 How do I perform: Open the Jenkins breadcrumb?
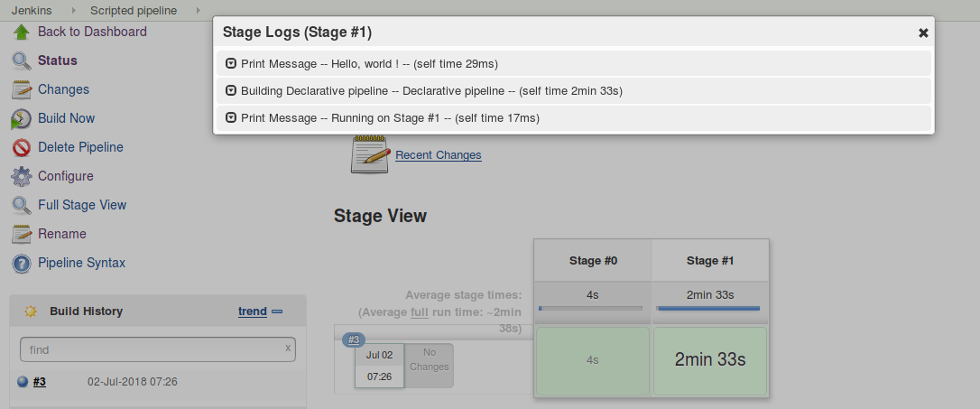click(32, 11)
